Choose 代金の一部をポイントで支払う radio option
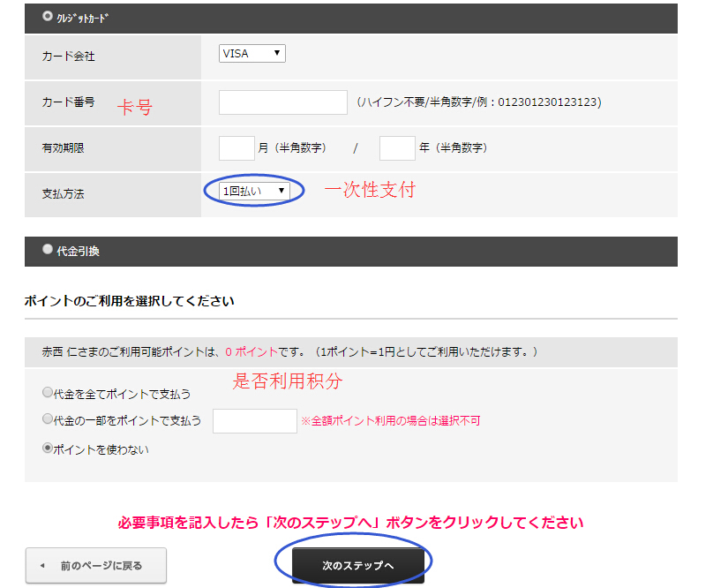Image resolution: width=713 pixels, height=588 pixels. coord(47,420)
